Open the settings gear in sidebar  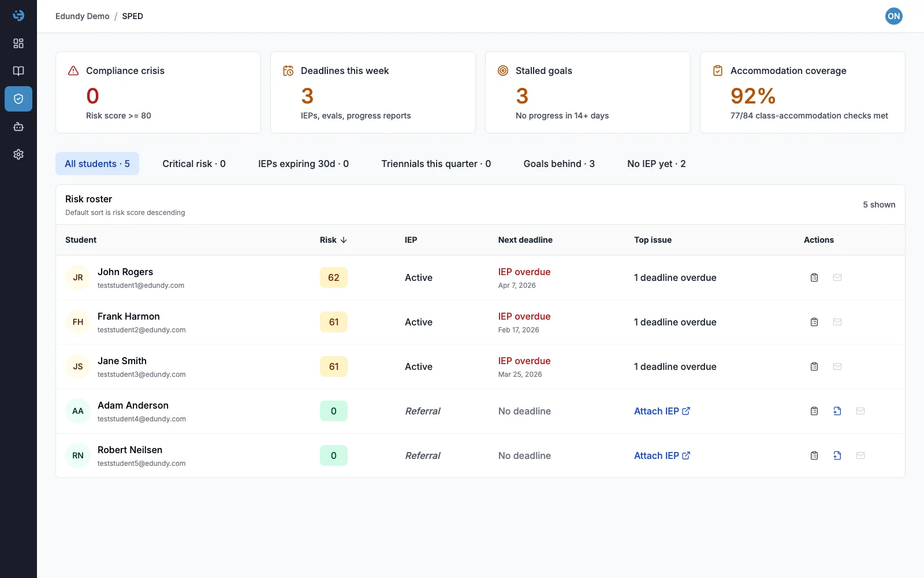click(18, 154)
